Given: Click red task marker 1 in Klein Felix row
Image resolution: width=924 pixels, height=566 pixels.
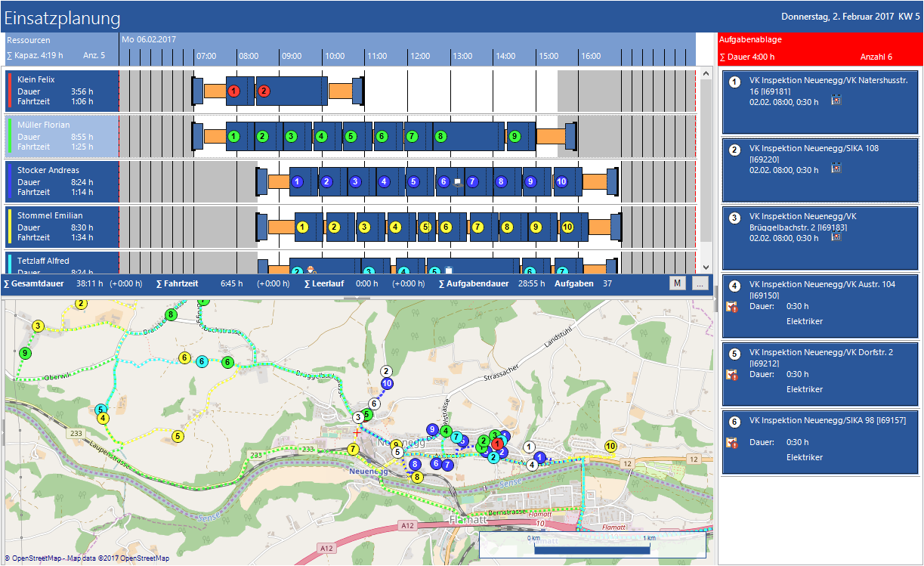Looking at the screenshot, I should 233,91.
